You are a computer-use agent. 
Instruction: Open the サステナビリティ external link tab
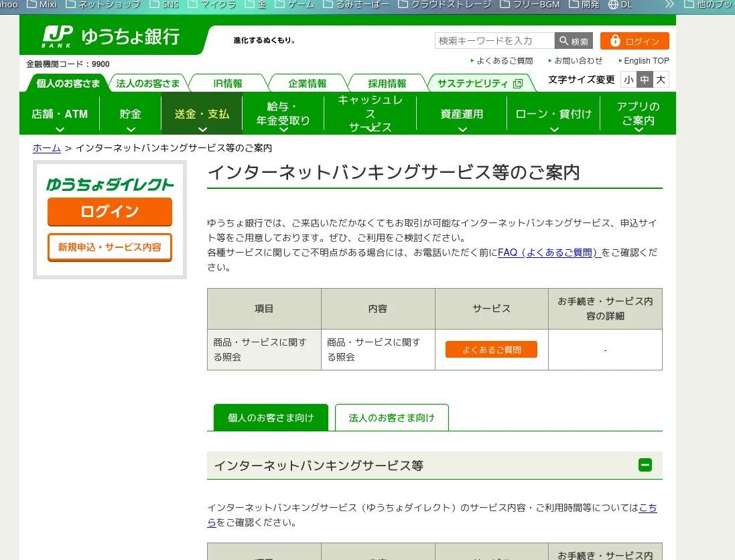click(x=480, y=84)
